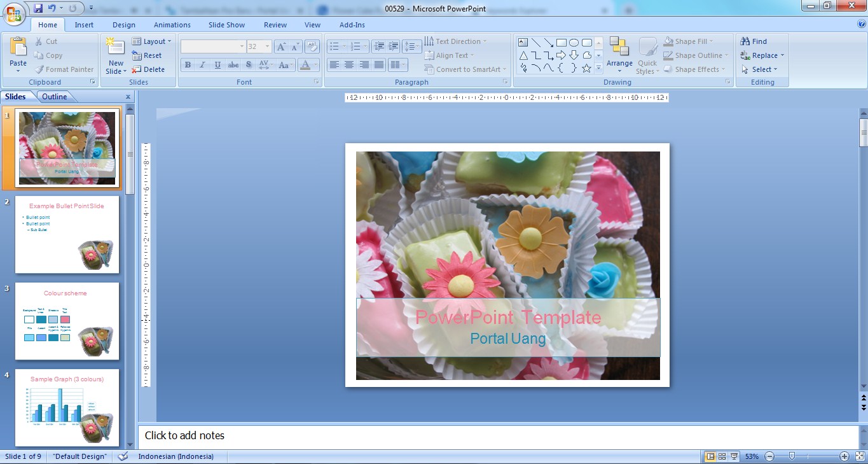Expand the shapes gallery More arrow
The width and height of the screenshot is (868, 464).
click(598, 67)
